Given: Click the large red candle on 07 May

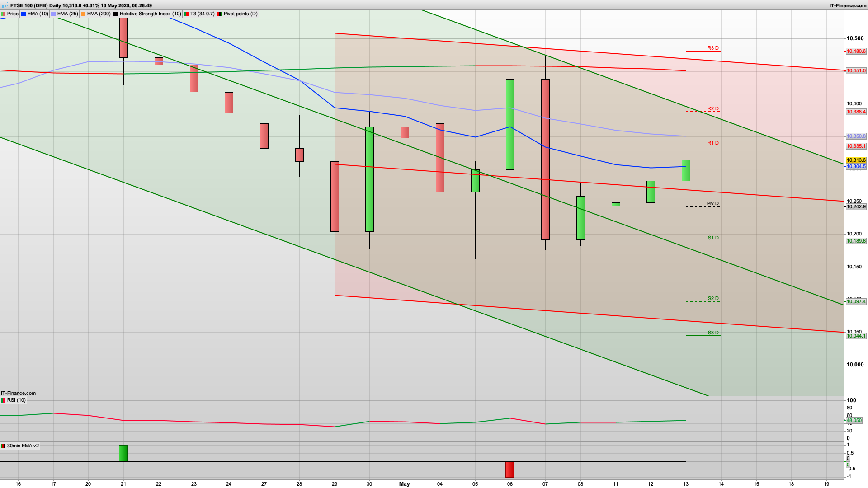Looking at the screenshot, I should click(545, 160).
